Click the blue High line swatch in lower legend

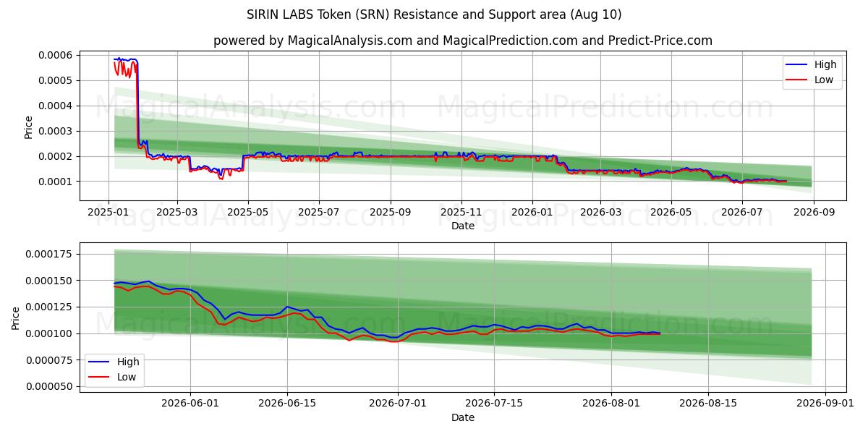101,362
